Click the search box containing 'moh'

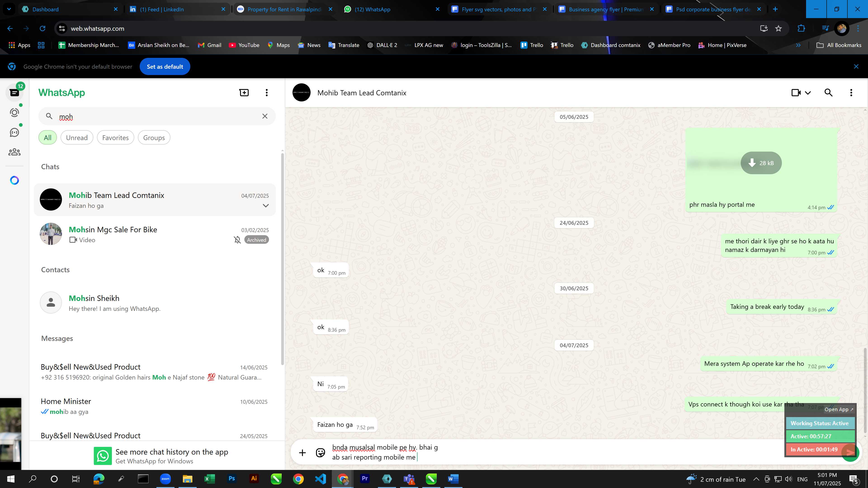point(157,116)
